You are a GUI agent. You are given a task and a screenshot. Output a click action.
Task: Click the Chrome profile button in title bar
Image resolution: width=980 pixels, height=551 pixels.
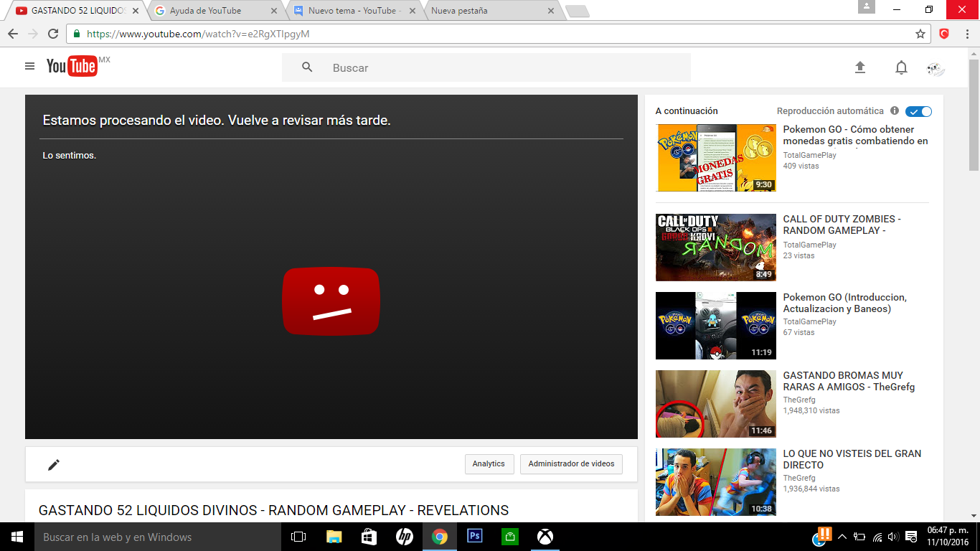(x=867, y=7)
